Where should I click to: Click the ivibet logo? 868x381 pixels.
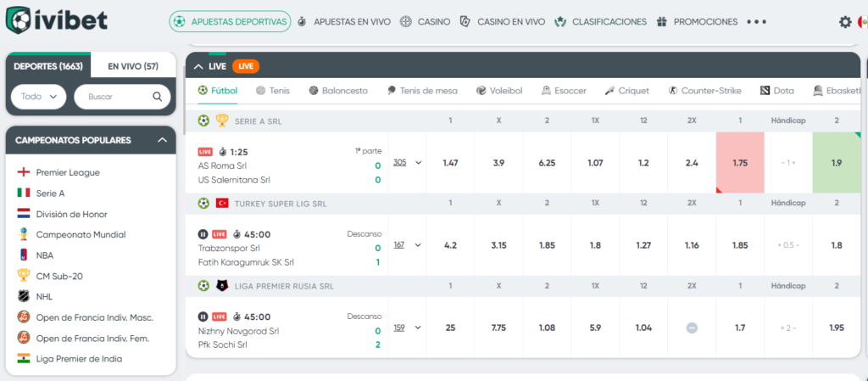point(56,21)
